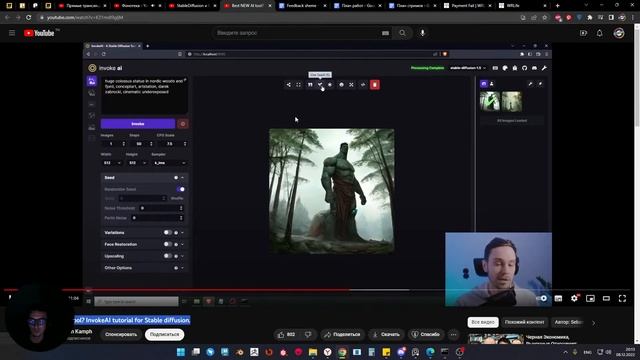Viewport: 640px width, 360px height.
Task: Click the Скачать download button
Action: 386,334
